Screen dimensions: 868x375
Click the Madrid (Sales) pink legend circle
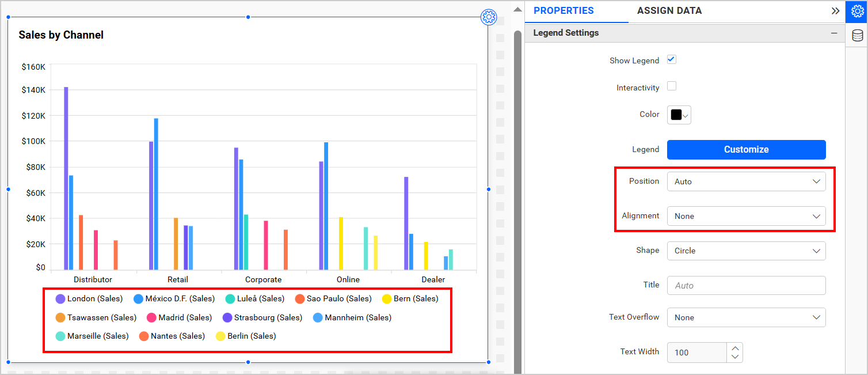coord(152,317)
